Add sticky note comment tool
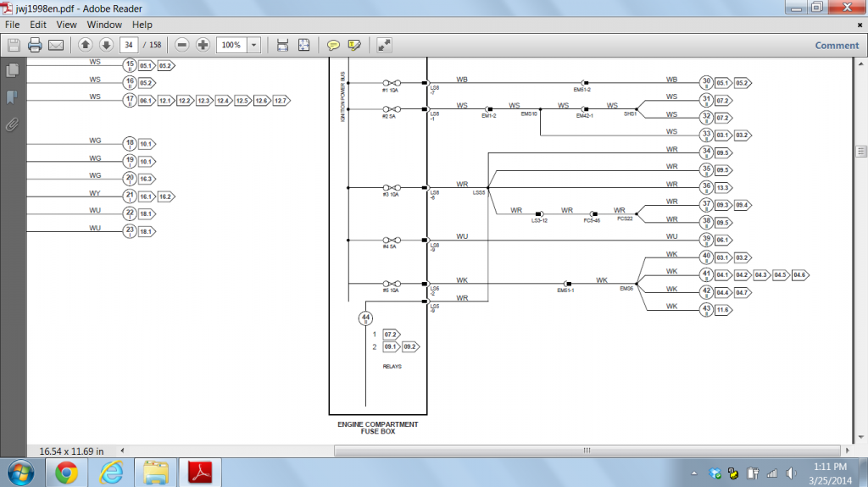The image size is (868, 487). (x=333, y=45)
